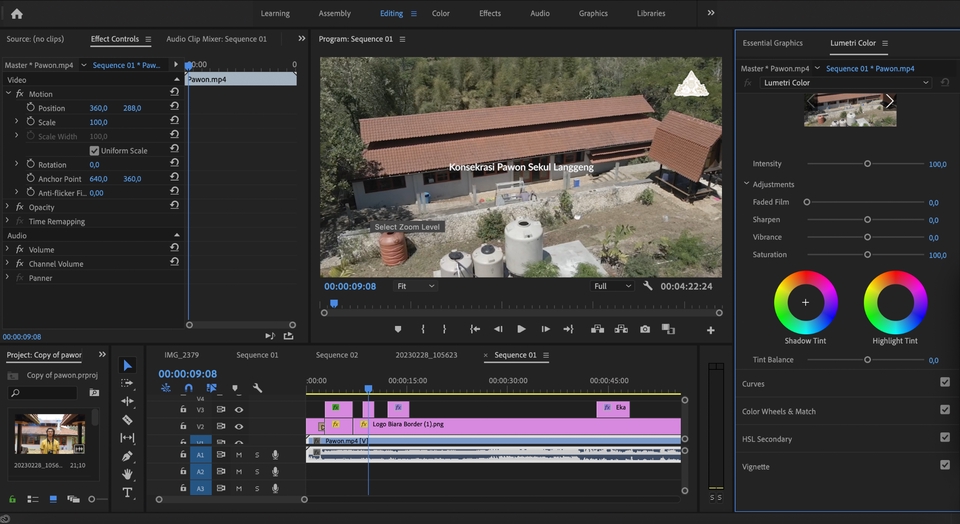Reset the Rotation parameter
The image size is (960, 524).
pyautogui.click(x=174, y=164)
